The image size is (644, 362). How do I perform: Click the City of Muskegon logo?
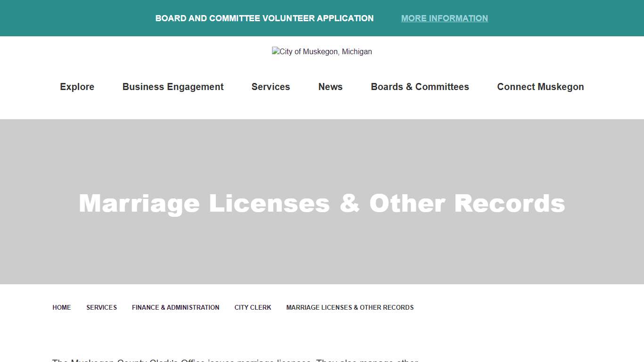pos(322,51)
